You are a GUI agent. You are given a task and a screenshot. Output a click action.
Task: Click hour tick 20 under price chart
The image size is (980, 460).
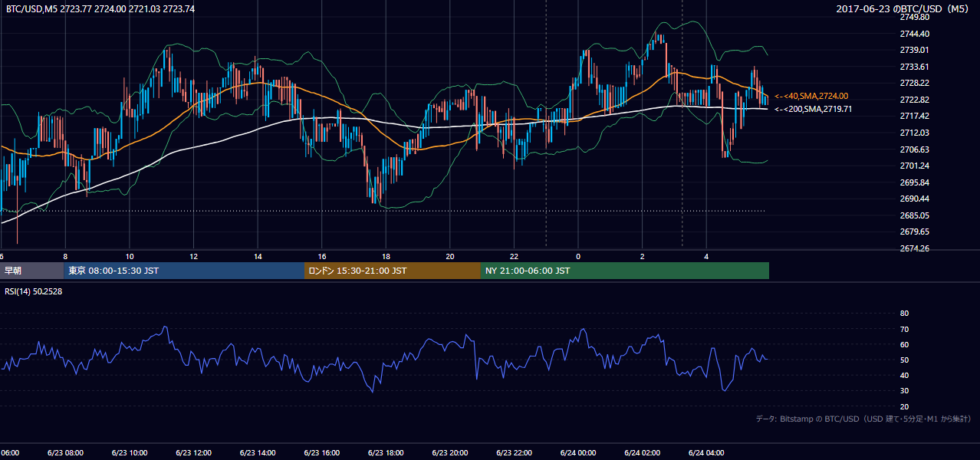(450, 256)
